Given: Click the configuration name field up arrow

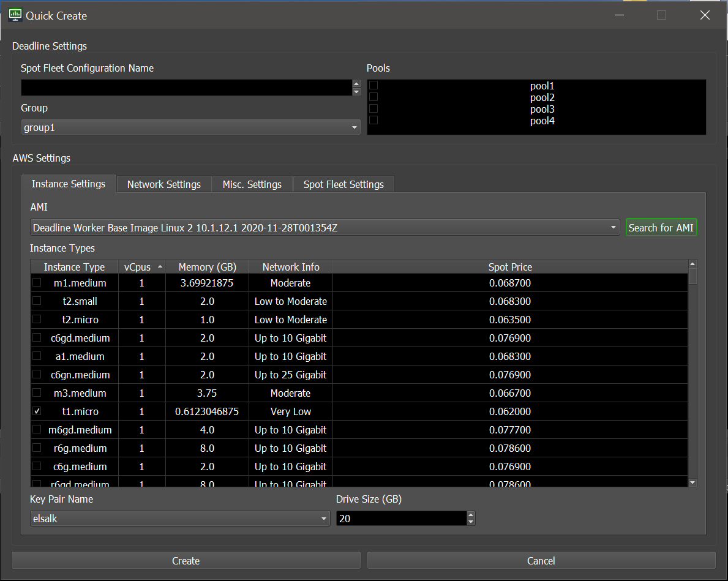Looking at the screenshot, I should tap(356, 84).
